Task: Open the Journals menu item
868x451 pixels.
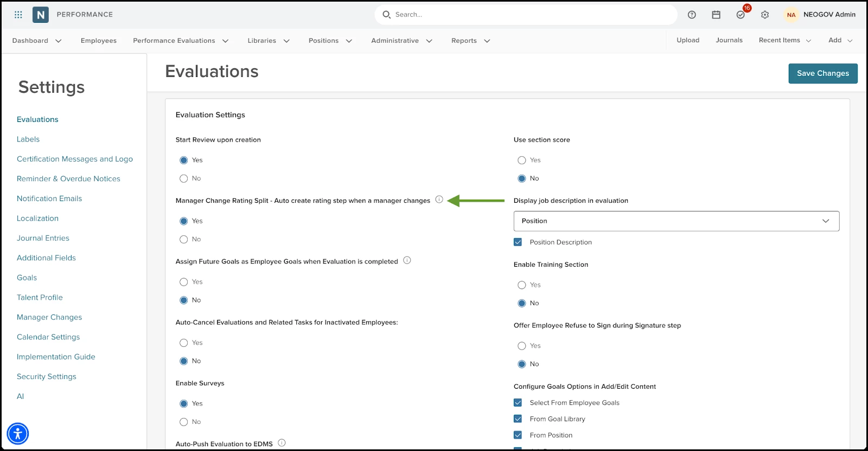Action: click(x=729, y=40)
